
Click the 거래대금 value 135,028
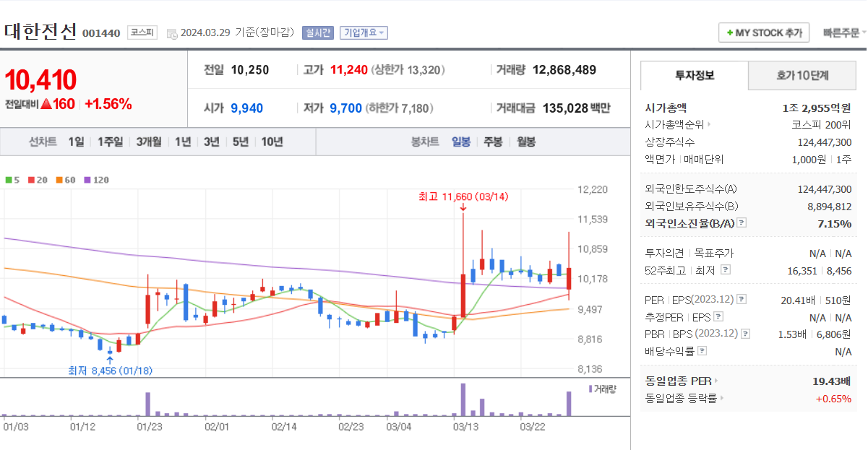[566, 108]
